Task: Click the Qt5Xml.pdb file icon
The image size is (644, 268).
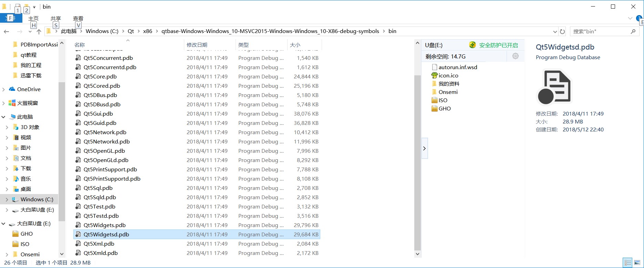Action: [78, 244]
